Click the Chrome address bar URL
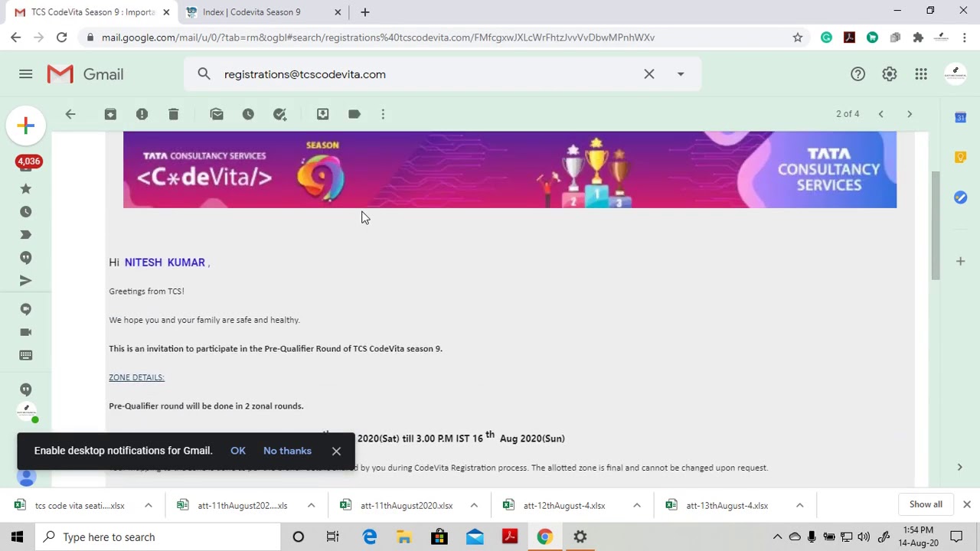980x551 pixels. tap(378, 37)
